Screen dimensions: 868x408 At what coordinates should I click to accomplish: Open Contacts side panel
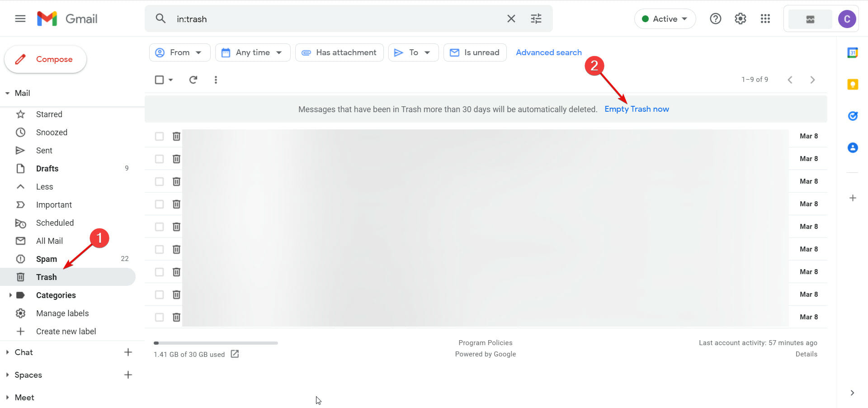pos(853,147)
